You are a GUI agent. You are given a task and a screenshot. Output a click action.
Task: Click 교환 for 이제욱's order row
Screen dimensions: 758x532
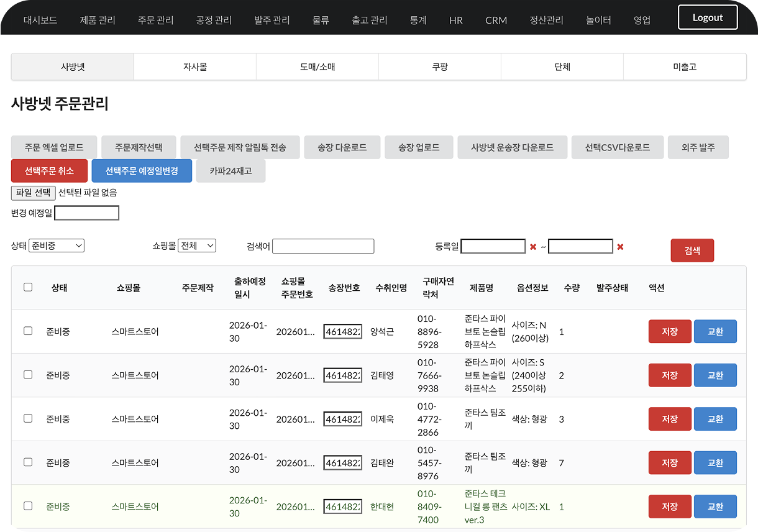pos(715,419)
